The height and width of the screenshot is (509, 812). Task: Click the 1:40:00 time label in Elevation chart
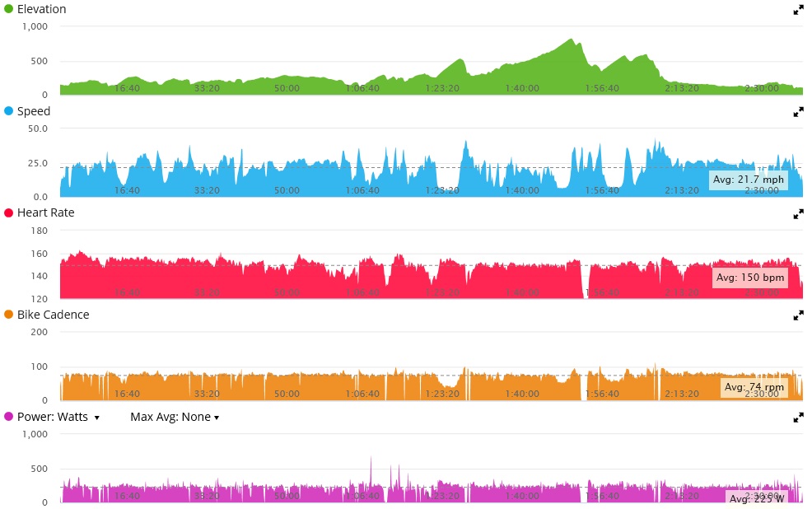[522, 89]
